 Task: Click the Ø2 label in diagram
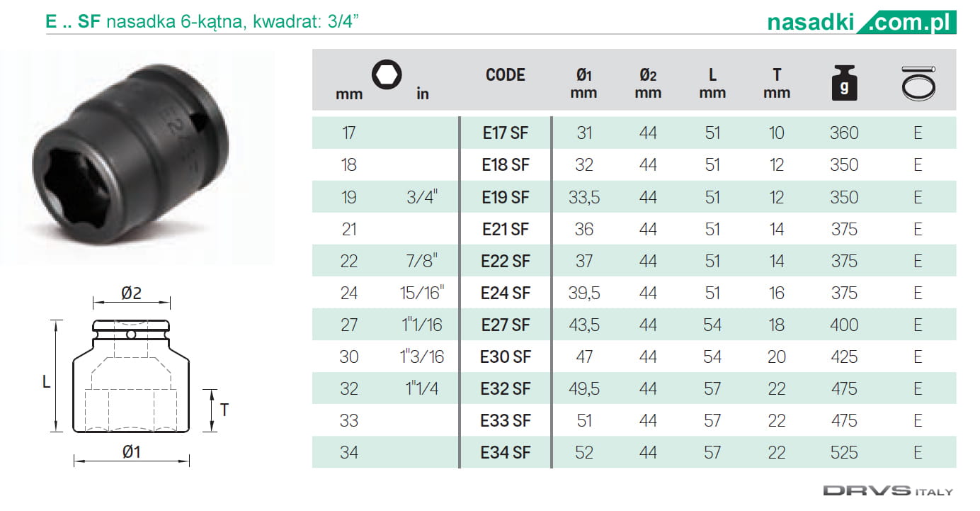(x=132, y=293)
